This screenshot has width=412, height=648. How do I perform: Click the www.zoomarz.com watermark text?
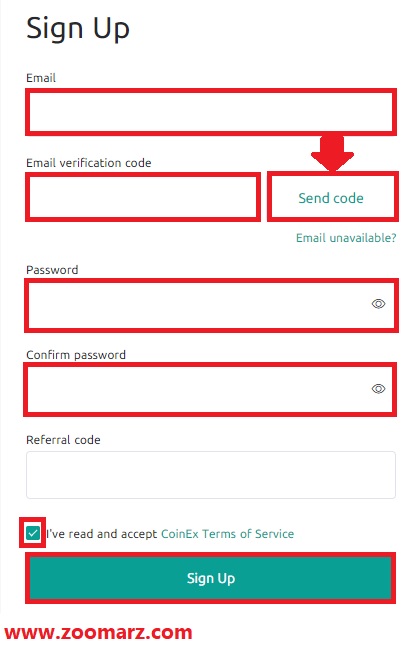(x=98, y=633)
